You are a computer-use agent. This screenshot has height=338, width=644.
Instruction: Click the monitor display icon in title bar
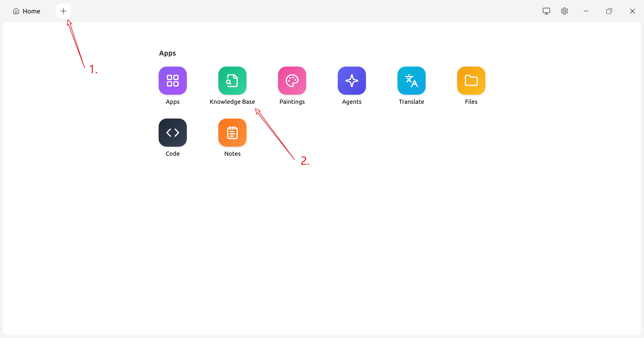546,11
